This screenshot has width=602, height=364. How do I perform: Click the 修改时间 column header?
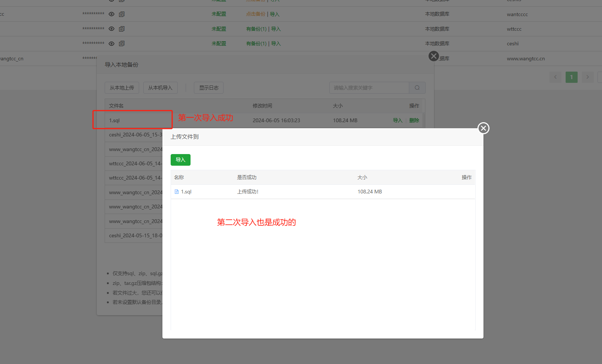(263, 106)
